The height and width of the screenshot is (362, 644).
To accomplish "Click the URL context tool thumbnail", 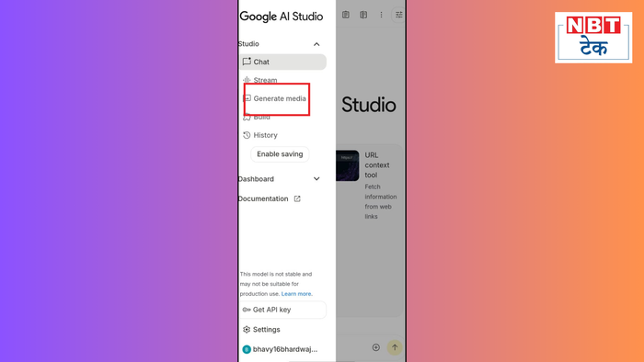I will pos(348,165).
